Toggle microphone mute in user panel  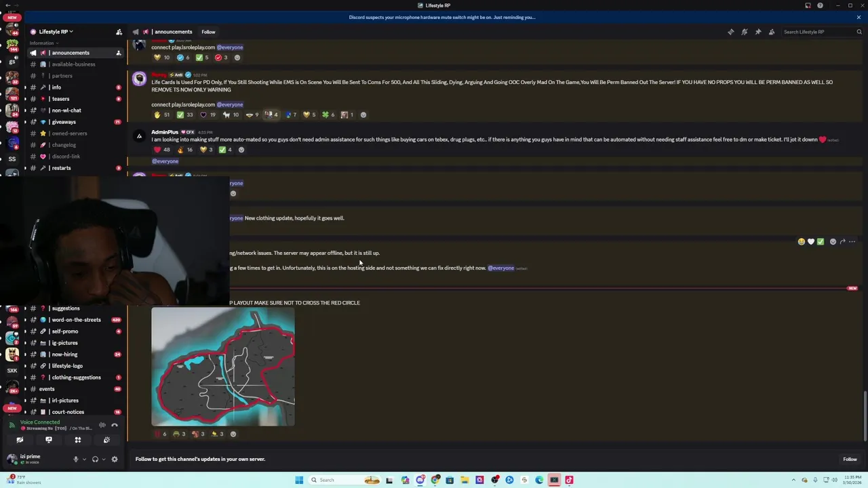tap(76, 460)
